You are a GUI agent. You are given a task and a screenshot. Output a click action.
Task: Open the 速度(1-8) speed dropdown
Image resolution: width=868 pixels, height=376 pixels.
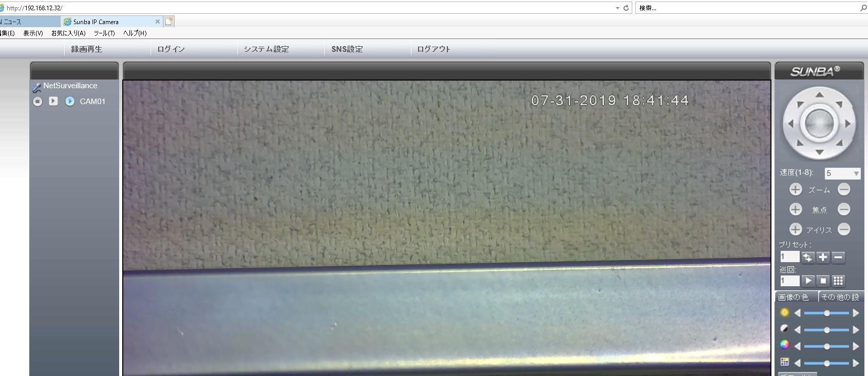pos(842,173)
